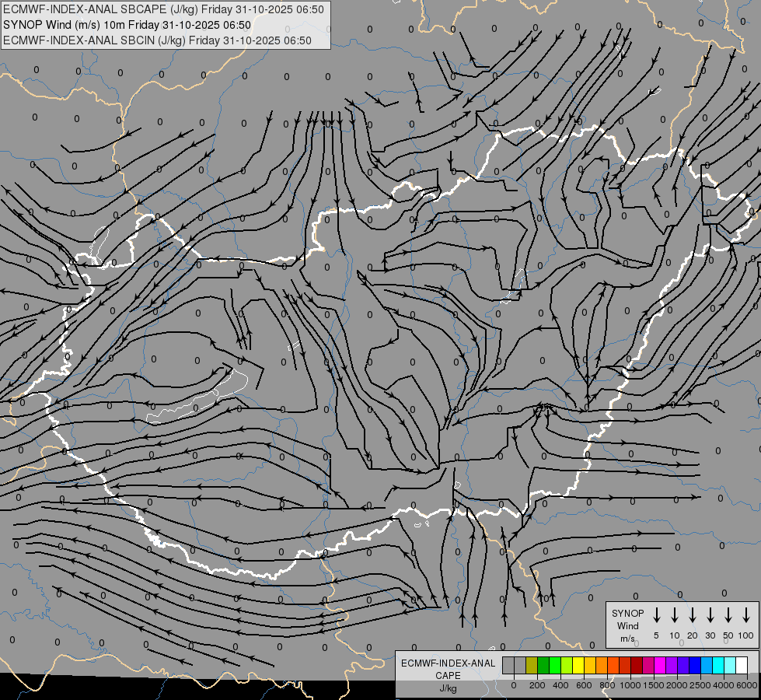Click the '2000' tick label on CAPE scale
This screenshot has height=700, width=761.
[x=677, y=685]
